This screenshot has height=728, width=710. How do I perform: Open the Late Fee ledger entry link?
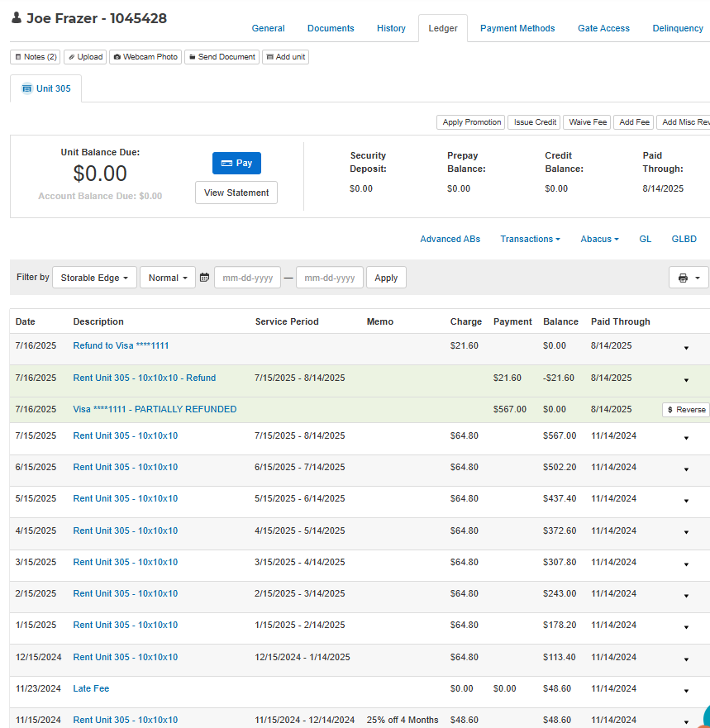tap(91, 688)
